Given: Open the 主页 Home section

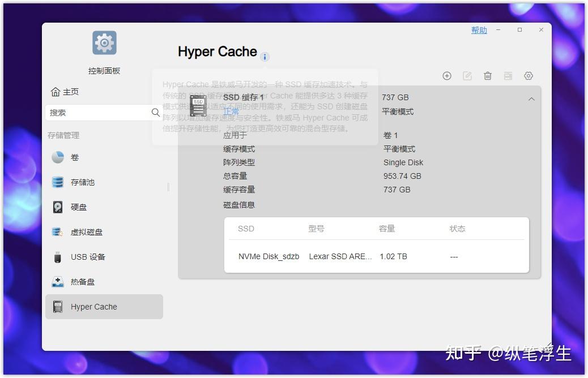Looking at the screenshot, I should (x=64, y=91).
